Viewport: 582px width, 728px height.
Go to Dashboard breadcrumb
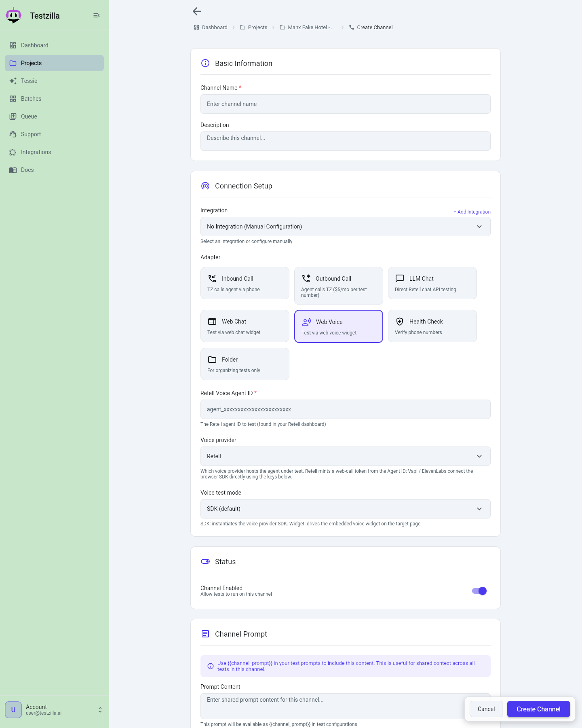pyautogui.click(x=211, y=28)
